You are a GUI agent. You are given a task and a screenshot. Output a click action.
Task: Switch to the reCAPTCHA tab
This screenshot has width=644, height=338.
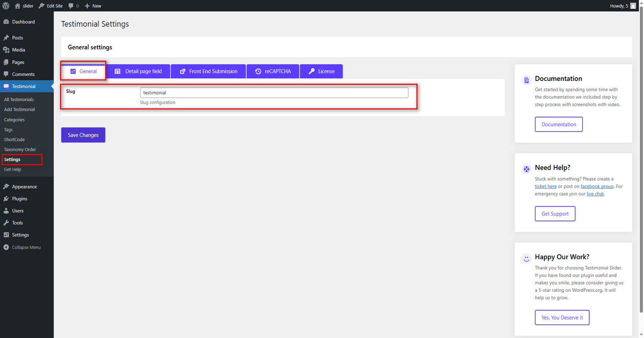click(x=273, y=71)
